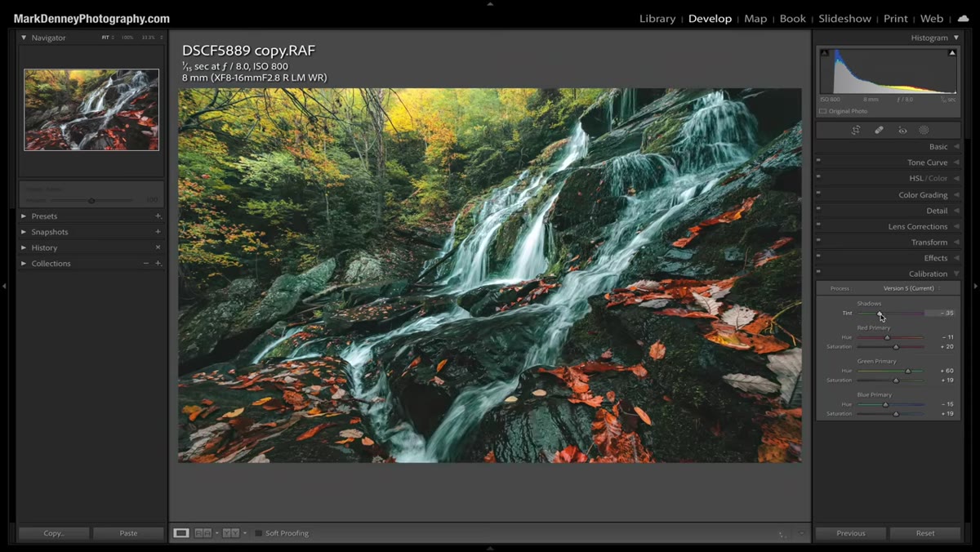Switch to the Library module
The image size is (980, 552).
pos(657,18)
